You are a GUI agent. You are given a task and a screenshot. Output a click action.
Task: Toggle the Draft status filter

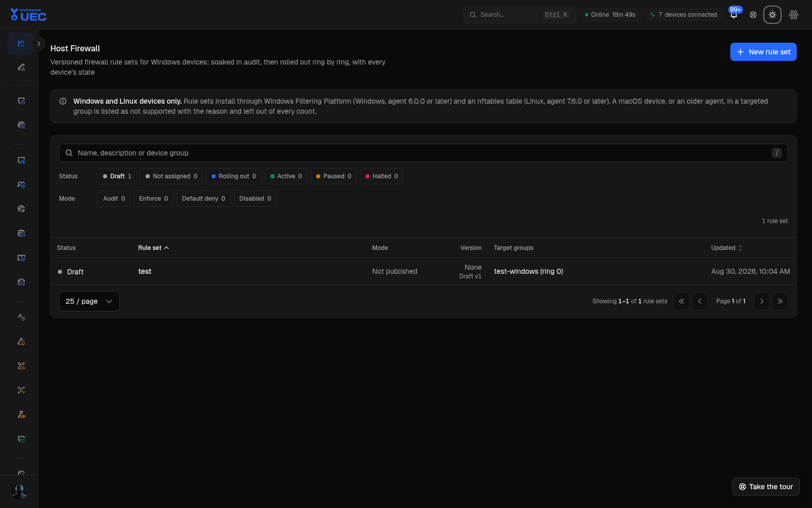[117, 176]
